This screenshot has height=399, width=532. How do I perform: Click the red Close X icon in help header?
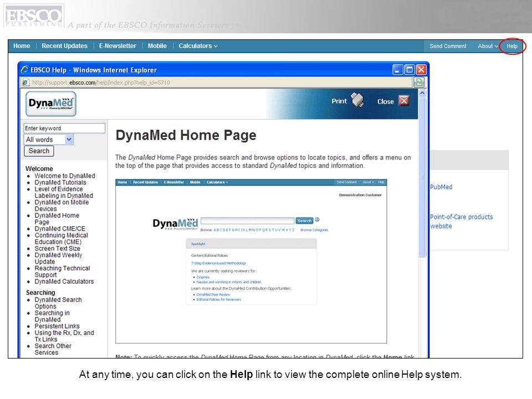pyautogui.click(x=404, y=101)
